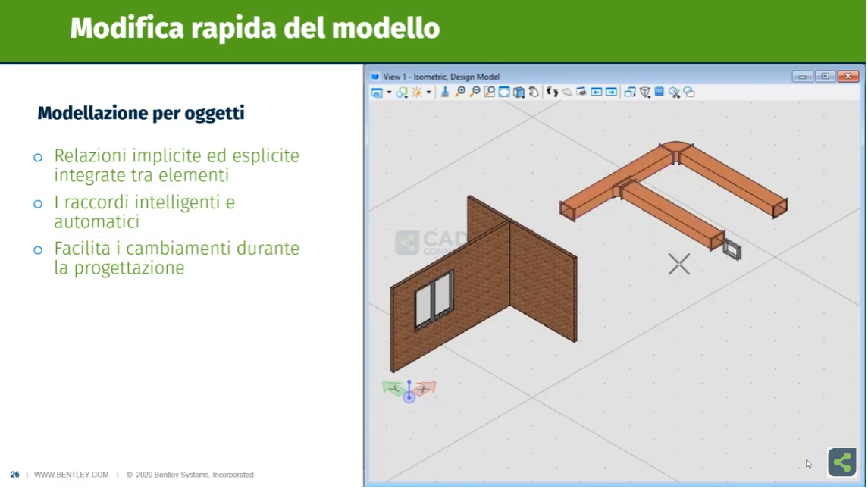Choose the Rotate View cube tool
Viewport: 868px width, 489px height.
[519, 92]
